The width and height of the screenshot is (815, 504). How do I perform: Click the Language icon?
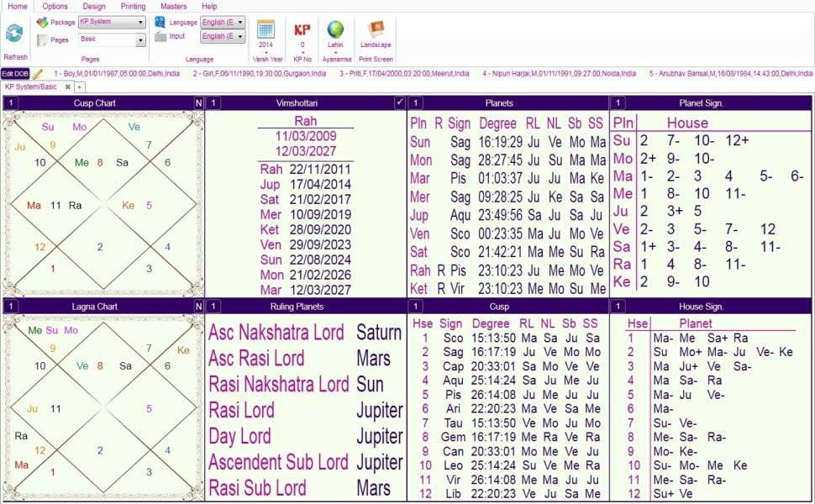(160, 23)
